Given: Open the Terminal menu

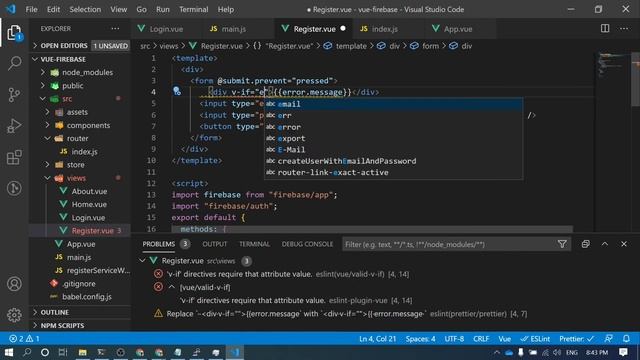Looking at the screenshot, I should 193,9.
